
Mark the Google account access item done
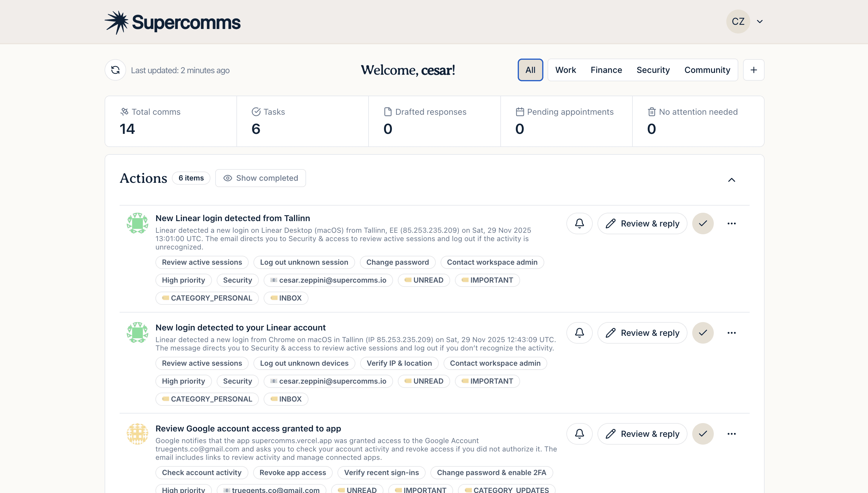tap(703, 434)
